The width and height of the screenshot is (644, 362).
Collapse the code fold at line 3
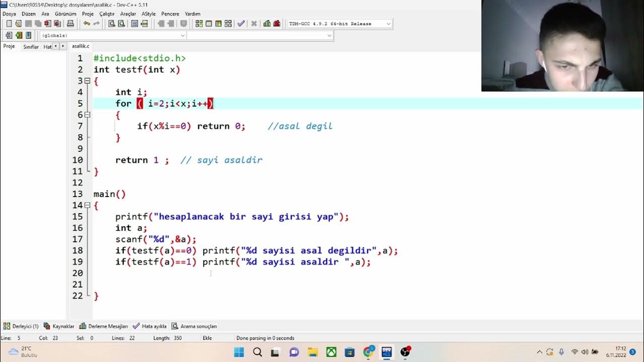tap(87, 81)
